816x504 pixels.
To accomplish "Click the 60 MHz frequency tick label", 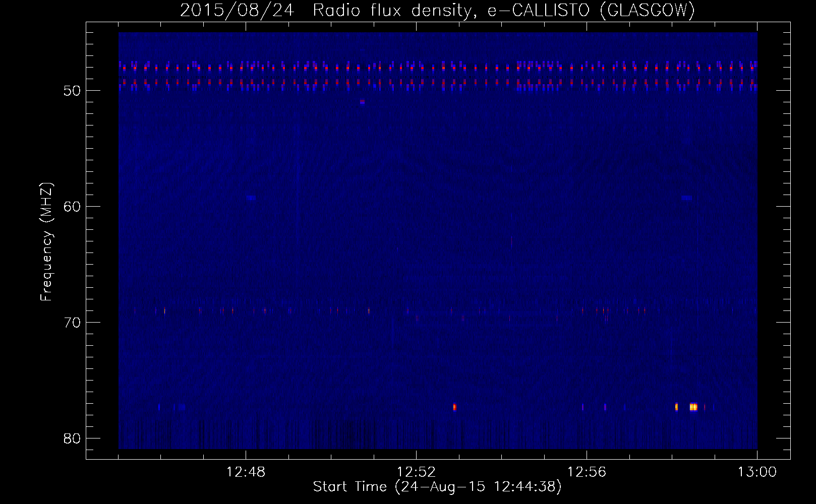I will click(x=73, y=207).
